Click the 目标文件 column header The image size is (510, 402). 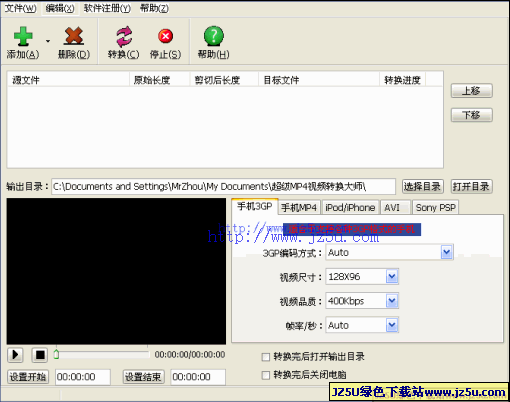coord(319,80)
